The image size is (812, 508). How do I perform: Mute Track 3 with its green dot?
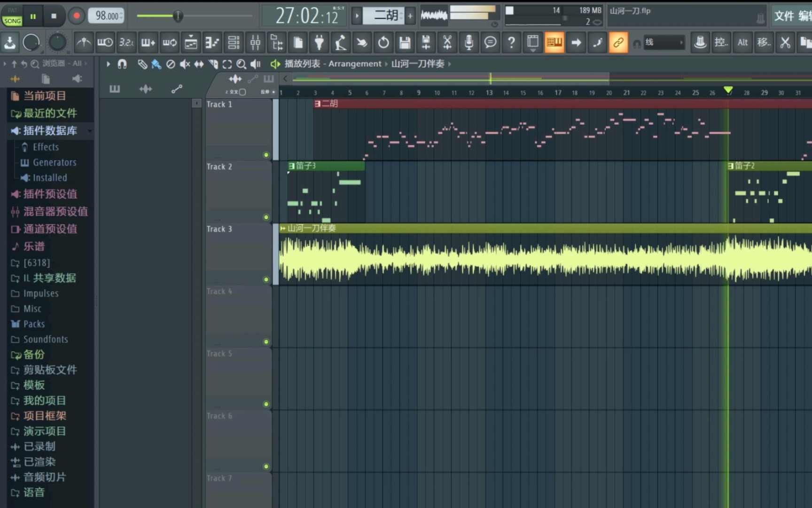point(266,279)
